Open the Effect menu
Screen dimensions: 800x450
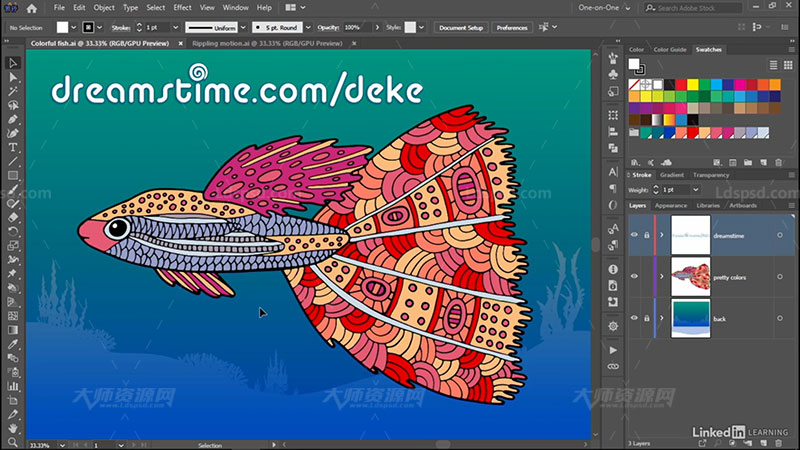(x=182, y=8)
